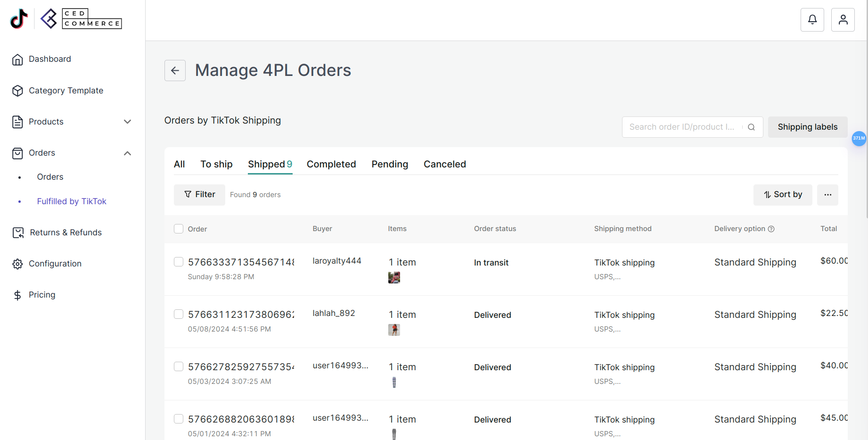Image resolution: width=868 pixels, height=440 pixels.
Task: Switch to the Completed tab
Action: pyautogui.click(x=331, y=164)
